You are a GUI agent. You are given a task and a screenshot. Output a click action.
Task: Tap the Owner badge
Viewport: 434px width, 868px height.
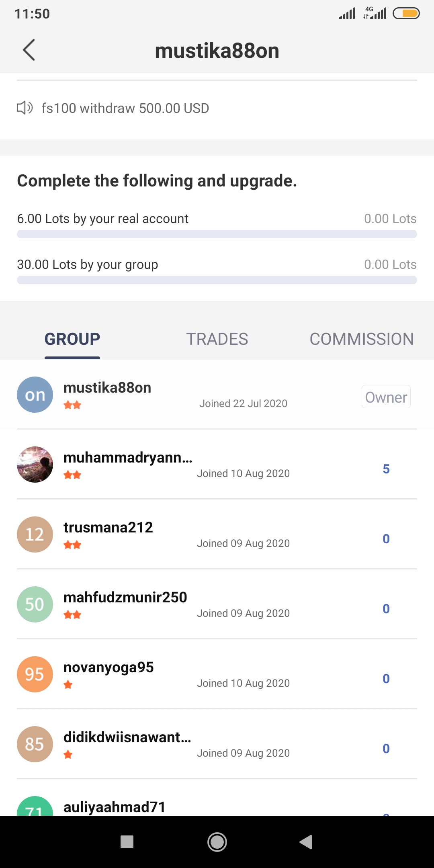click(x=386, y=397)
